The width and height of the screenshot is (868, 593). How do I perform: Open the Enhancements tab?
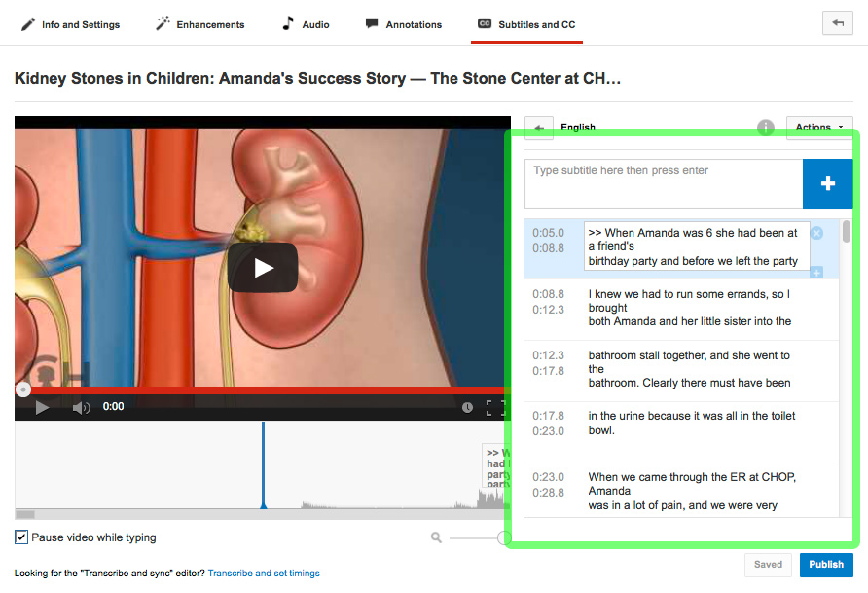(x=200, y=24)
